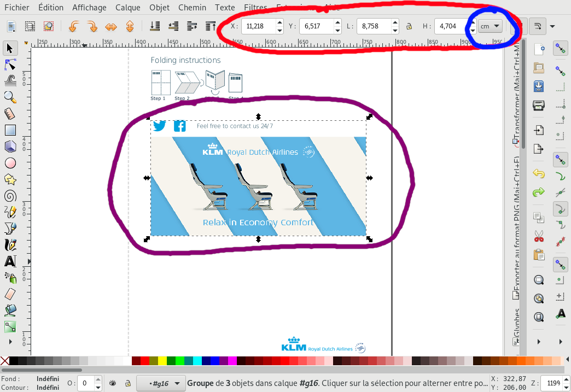Select the Tweak objects tool
The height and width of the screenshot is (392, 571).
click(x=10, y=80)
